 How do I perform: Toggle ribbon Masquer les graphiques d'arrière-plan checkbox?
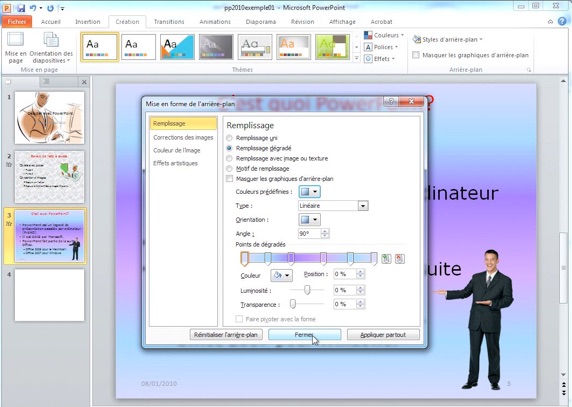click(416, 55)
